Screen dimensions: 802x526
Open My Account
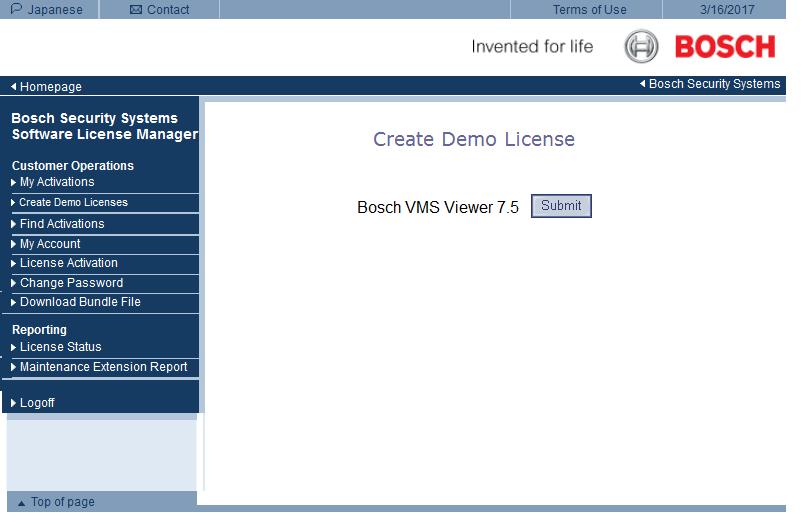pos(50,244)
